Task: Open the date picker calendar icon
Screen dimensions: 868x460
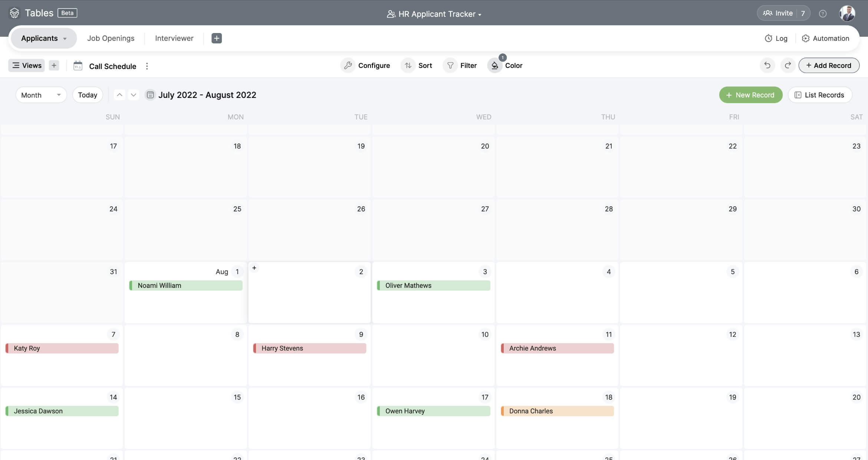Action: (150, 95)
